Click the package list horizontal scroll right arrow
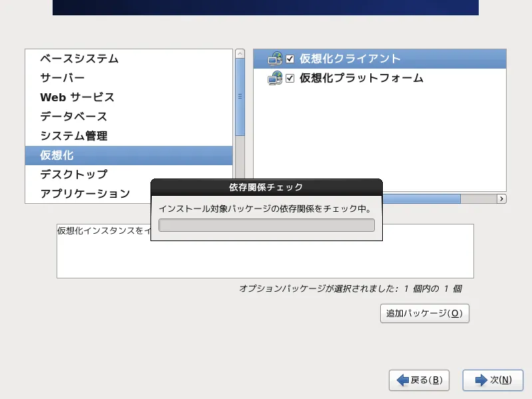 click(501, 199)
